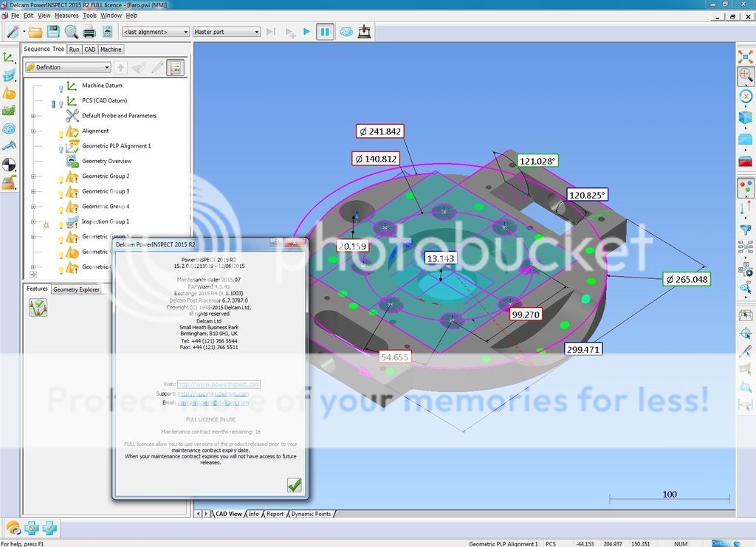Open the Definition dropdown in Sequence Tree
This screenshot has width=756, height=547.
(x=67, y=67)
